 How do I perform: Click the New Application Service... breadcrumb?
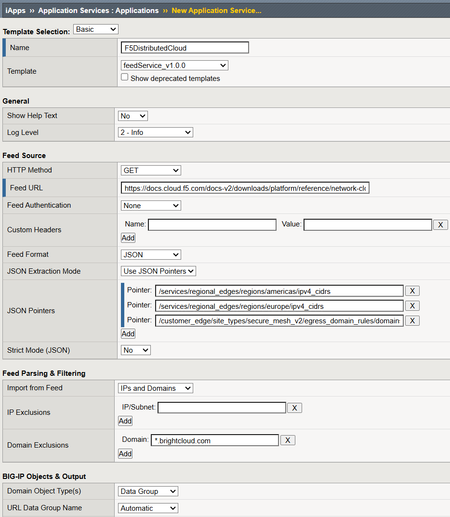pos(216,10)
